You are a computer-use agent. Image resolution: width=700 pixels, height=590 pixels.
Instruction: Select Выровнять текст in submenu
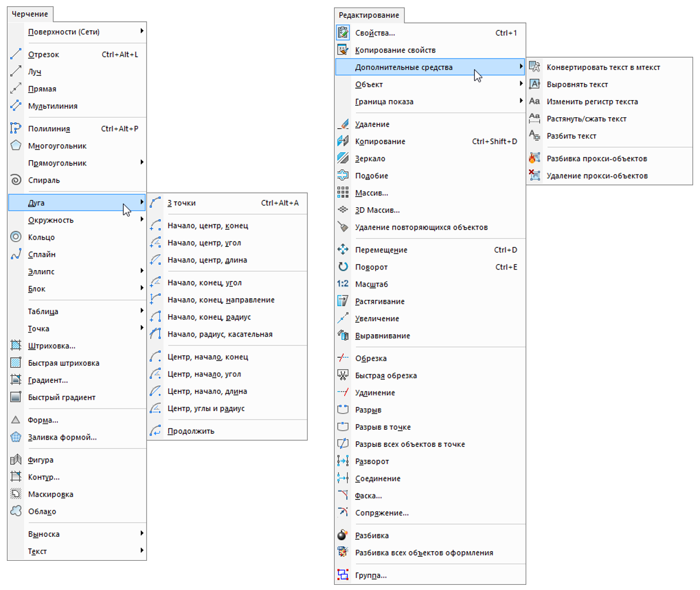click(577, 85)
